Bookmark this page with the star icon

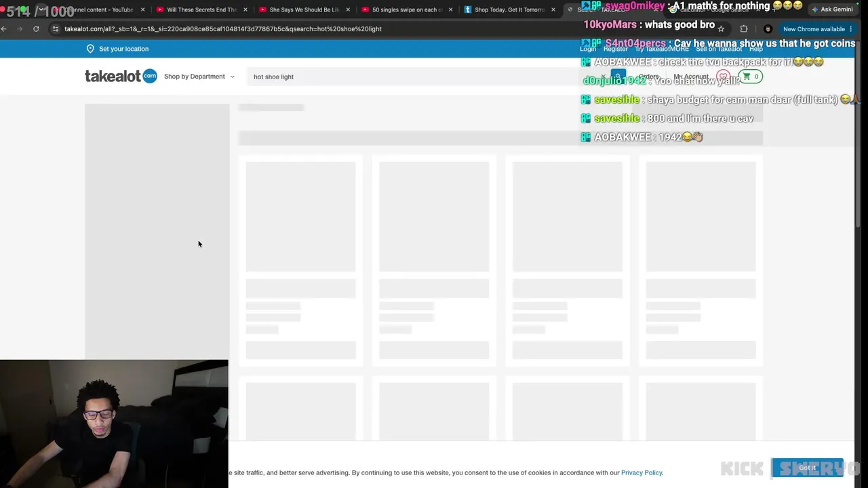[x=721, y=29]
